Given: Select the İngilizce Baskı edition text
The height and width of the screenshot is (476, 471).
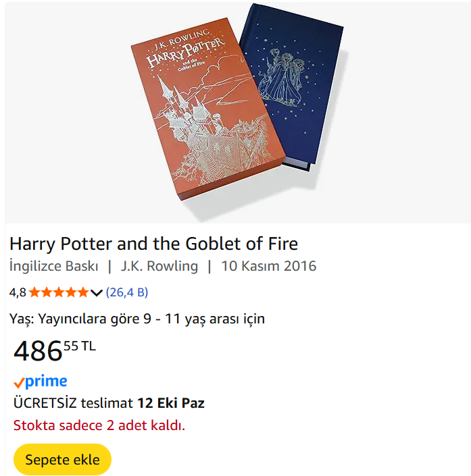Looking at the screenshot, I should [x=54, y=266].
